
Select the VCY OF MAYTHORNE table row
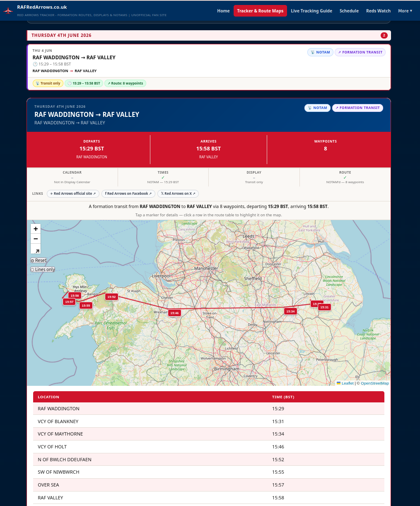tap(209, 434)
